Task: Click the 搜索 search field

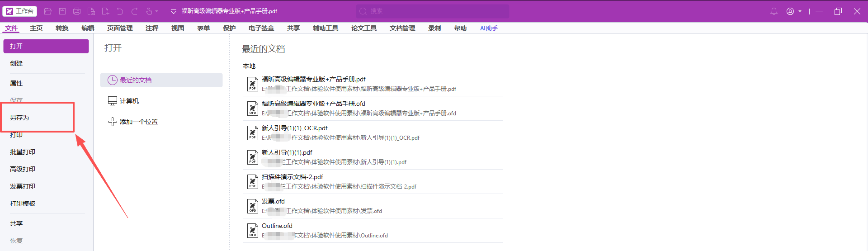Action: click(x=433, y=11)
